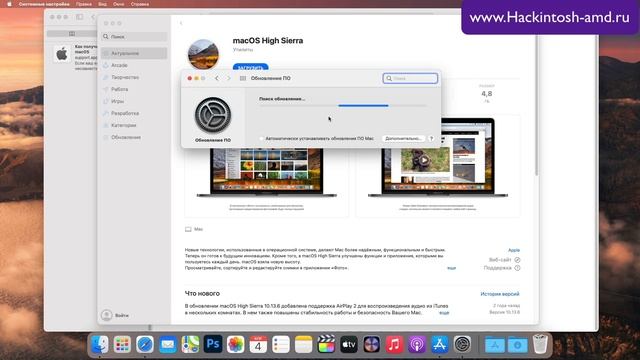Select Обновления in App Store sidebar
Viewport: 640px width, 360px height.
(x=134, y=138)
